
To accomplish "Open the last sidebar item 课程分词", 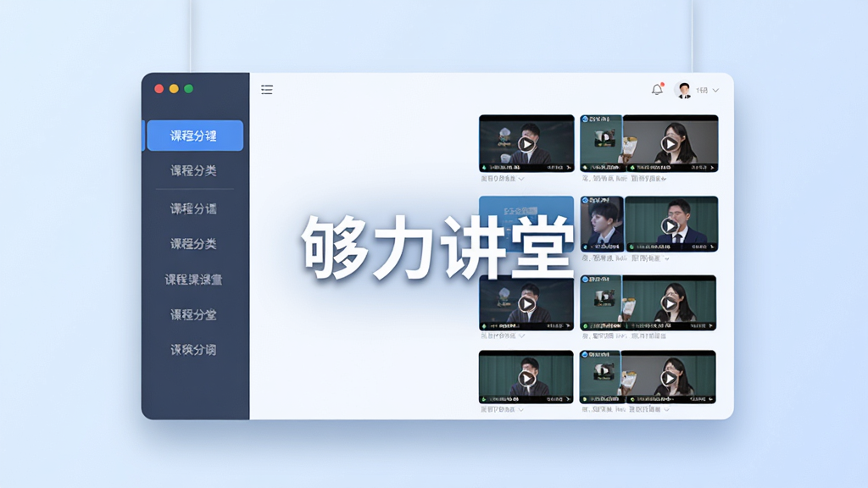I will pos(193,350).
